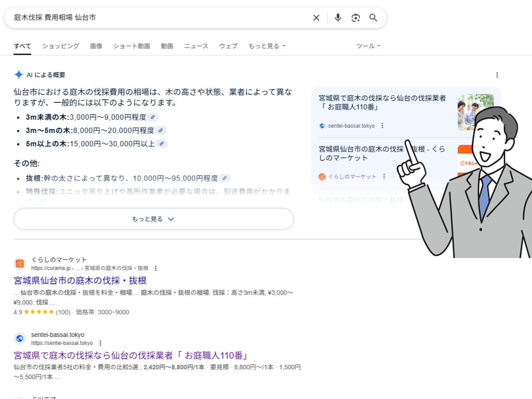The width and height of the screenshot is (532, 399).
Task: Expand AI overview with もっと見る button
Action: [x=153, y=219]
